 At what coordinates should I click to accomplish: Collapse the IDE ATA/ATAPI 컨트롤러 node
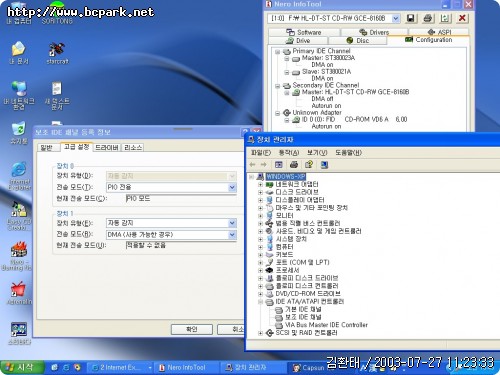point(260,302)
